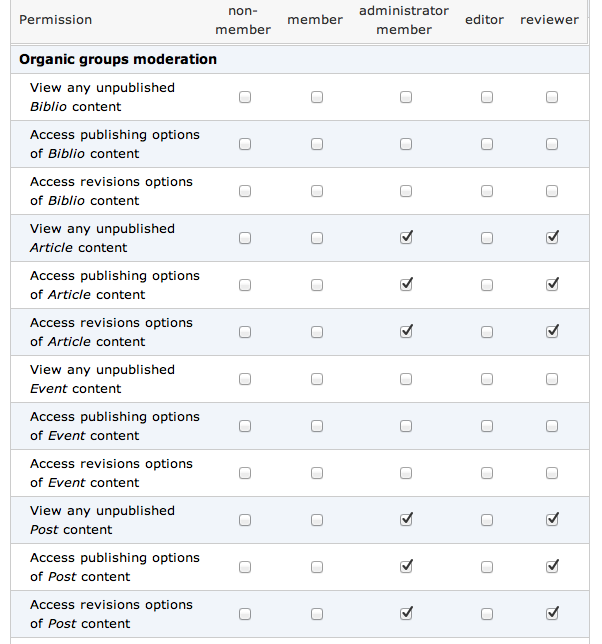
Task: Uncheck administrator member View unpublished Article
Action: click(406, 238)
